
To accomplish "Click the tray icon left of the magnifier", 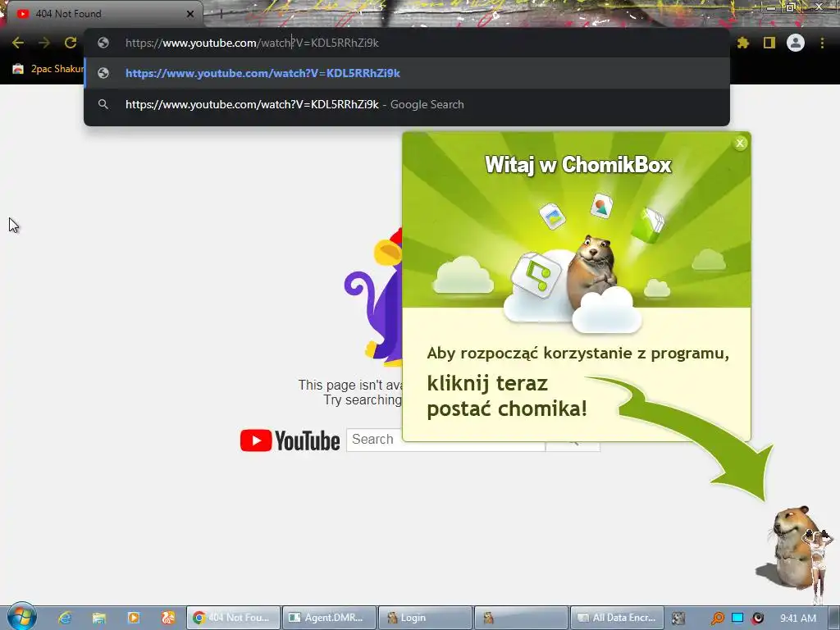I will 678,619.
